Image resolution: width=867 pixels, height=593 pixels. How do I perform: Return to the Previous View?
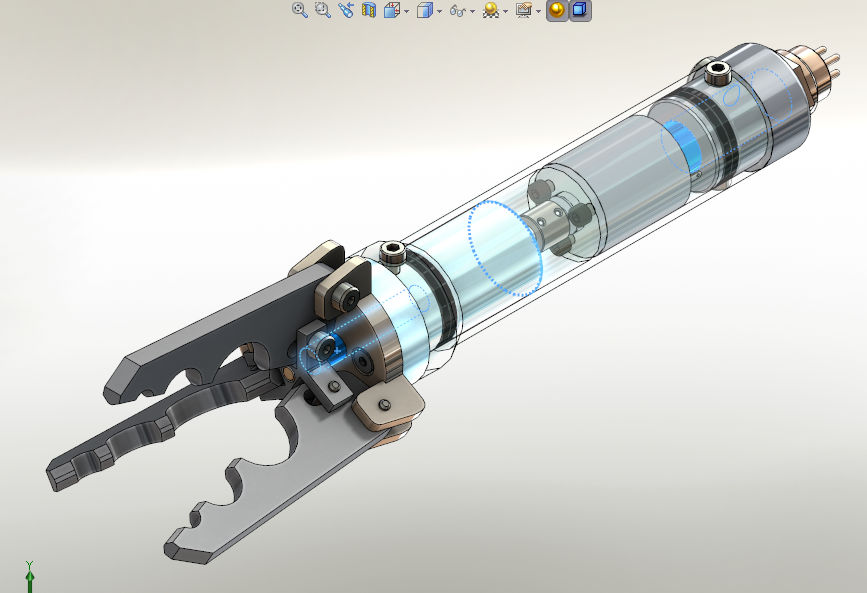tap(346, 10)
